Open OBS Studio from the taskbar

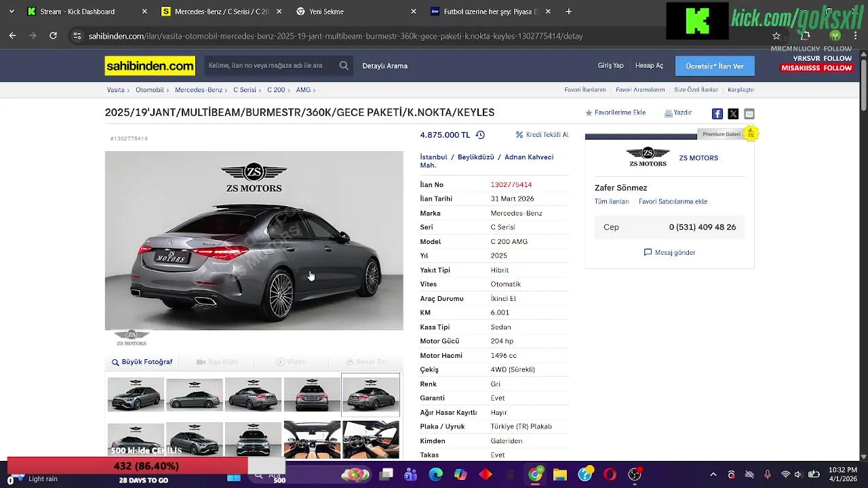click(635, 474)
